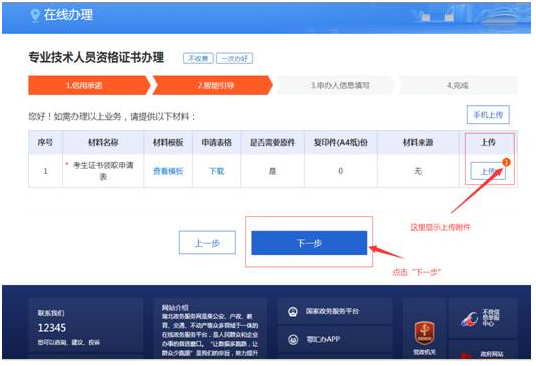Screen dimensions: 536x366
Task: Open the 鄂汇办APP link text
Action: [x=323, y=339]
